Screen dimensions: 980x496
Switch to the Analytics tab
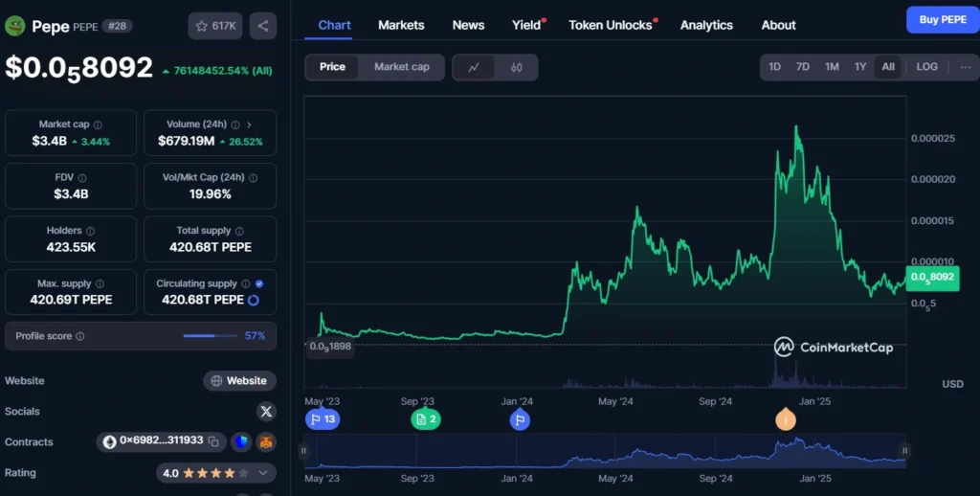(x=706, y=25)
